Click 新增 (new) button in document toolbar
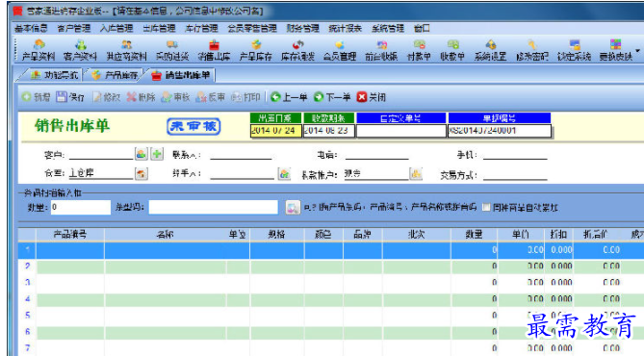Image resolution: width=644 pixels, height=356 pixels. click(x=37, y=97)
